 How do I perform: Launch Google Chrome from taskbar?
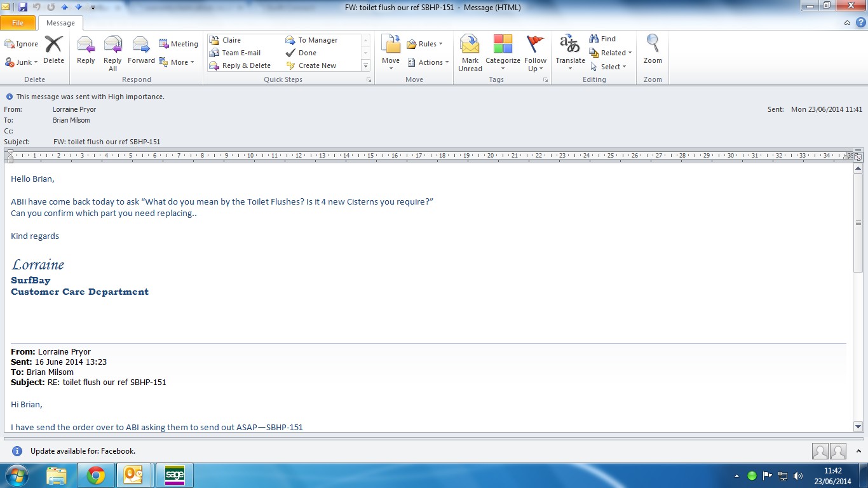(96, 475)
